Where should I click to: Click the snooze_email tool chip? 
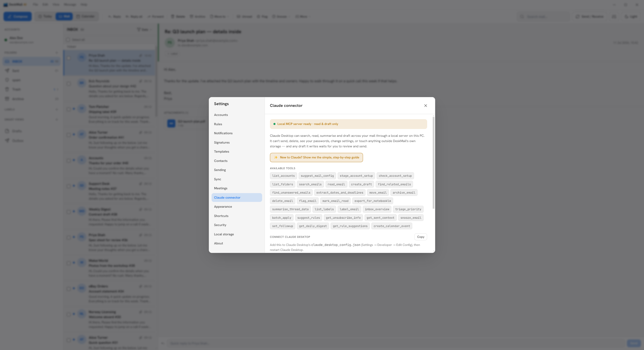[x=411, y=218]
